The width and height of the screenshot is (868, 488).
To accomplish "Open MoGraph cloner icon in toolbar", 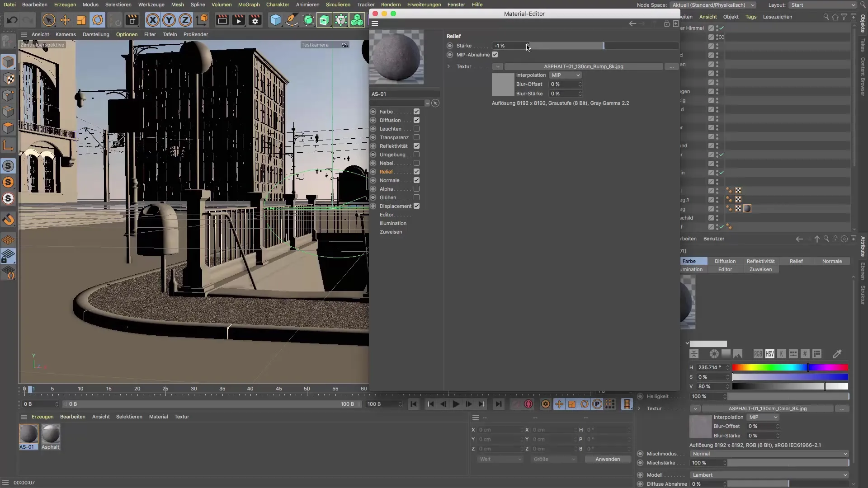I will pos(357,20).
